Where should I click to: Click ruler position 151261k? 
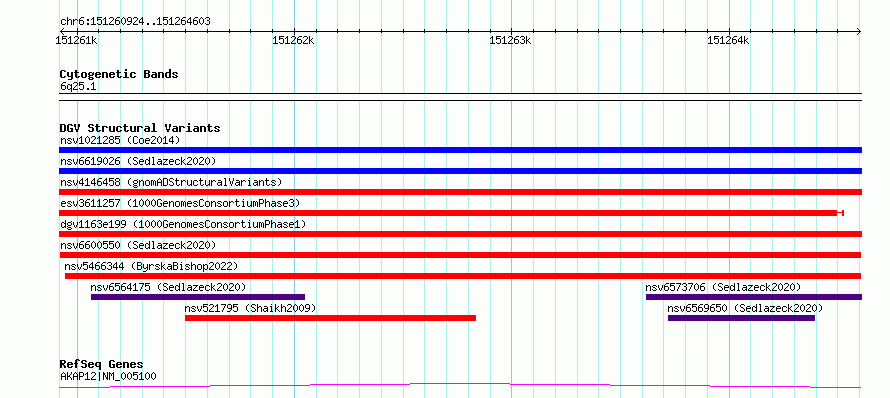pos(76,40)
